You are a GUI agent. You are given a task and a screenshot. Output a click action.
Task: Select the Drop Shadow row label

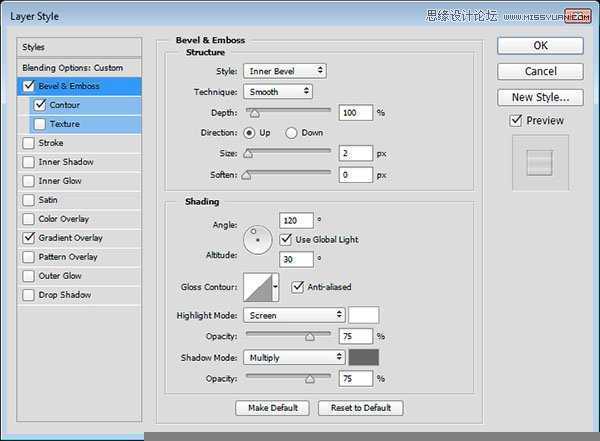click(x=65, y=295)
